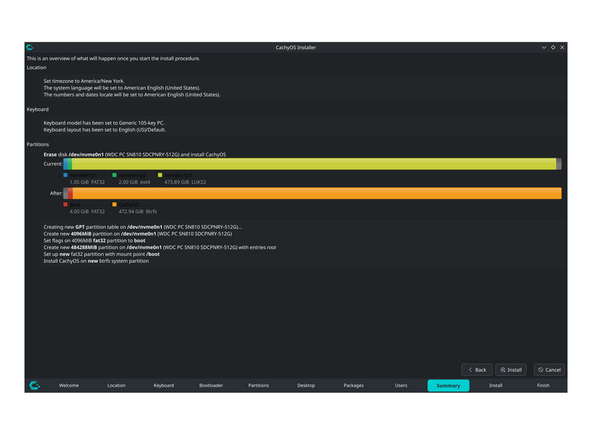The image size is (592, 444).
Task: Open the Finish step
Action: pos(543,385)
